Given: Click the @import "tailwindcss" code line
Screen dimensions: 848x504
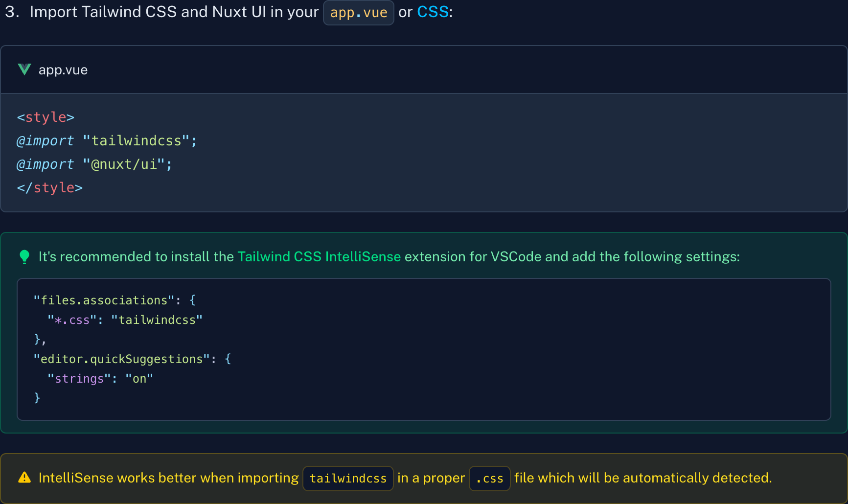Looking at the screenshot, I should tap(107, 140).
